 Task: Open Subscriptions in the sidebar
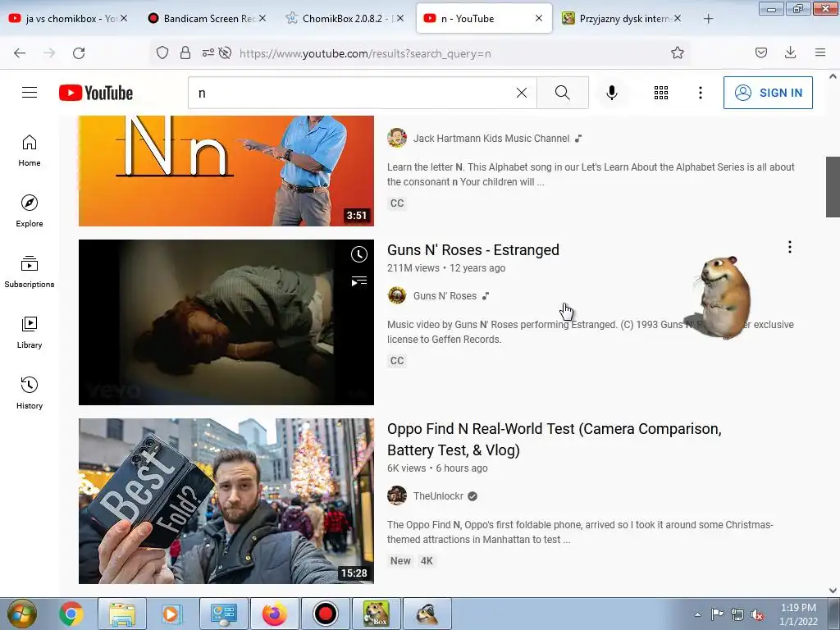tap(30, 272)
